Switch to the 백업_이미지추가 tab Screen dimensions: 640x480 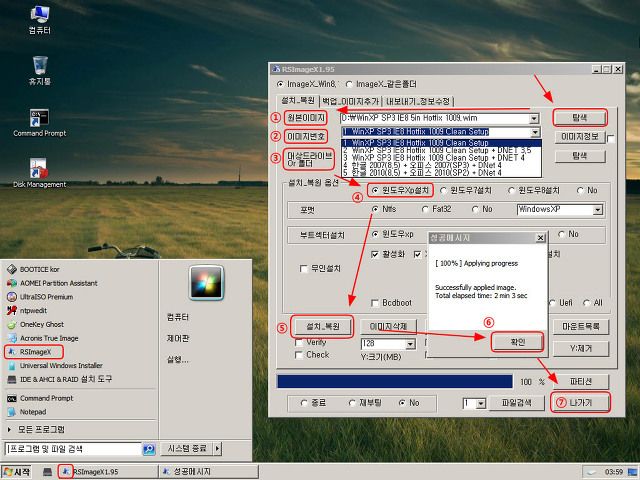350,101
